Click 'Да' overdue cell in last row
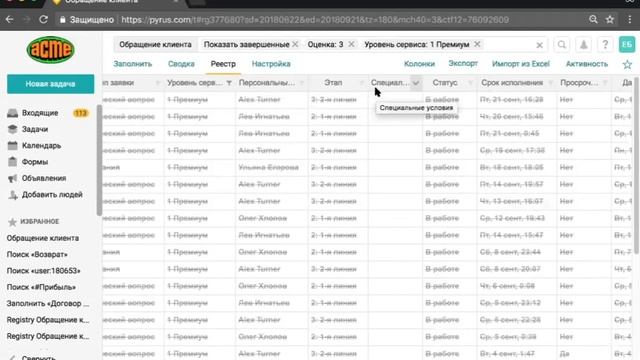This screenshot has width=640, height=360. (564, 353)
